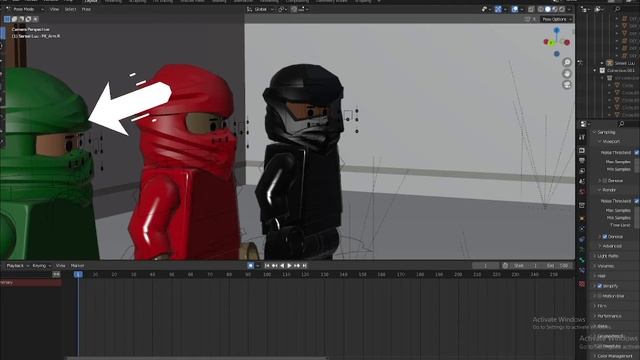
Task: Collapse the Sampling panel
Action: [606, 132]
